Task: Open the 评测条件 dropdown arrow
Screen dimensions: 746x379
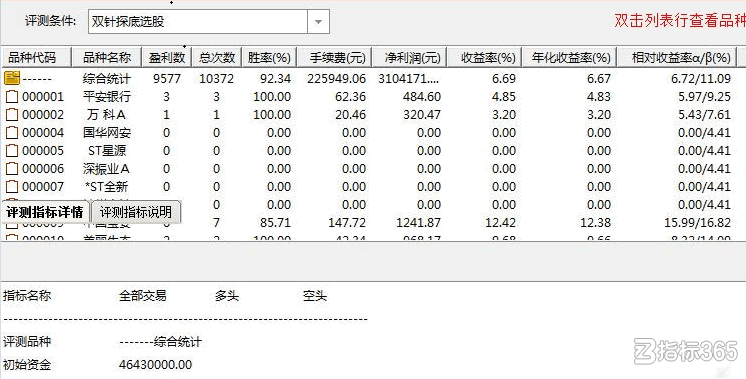Action: (x=319, y=22)
